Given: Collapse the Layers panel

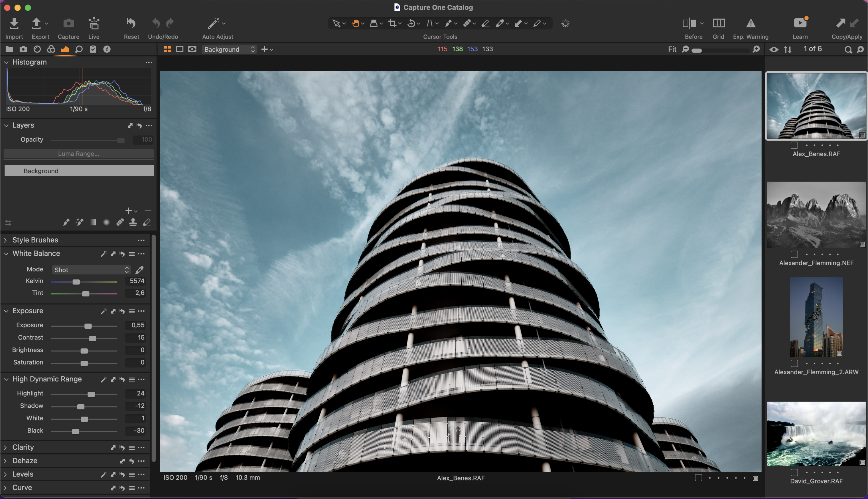Looking at the screenshot, I should point(6,126).
